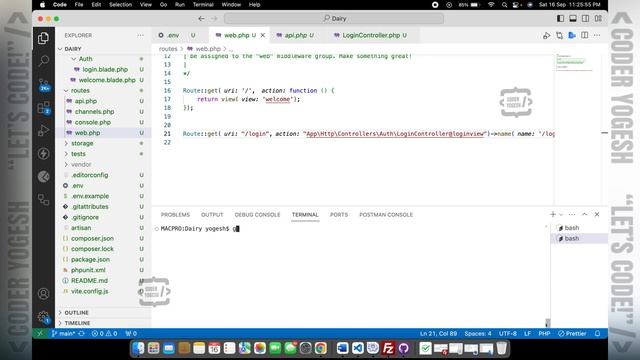Viewport: 640px width, 360px height.
Task: Click the Remote Explorer icon in activity bar
Action: [x=43, y=200]
